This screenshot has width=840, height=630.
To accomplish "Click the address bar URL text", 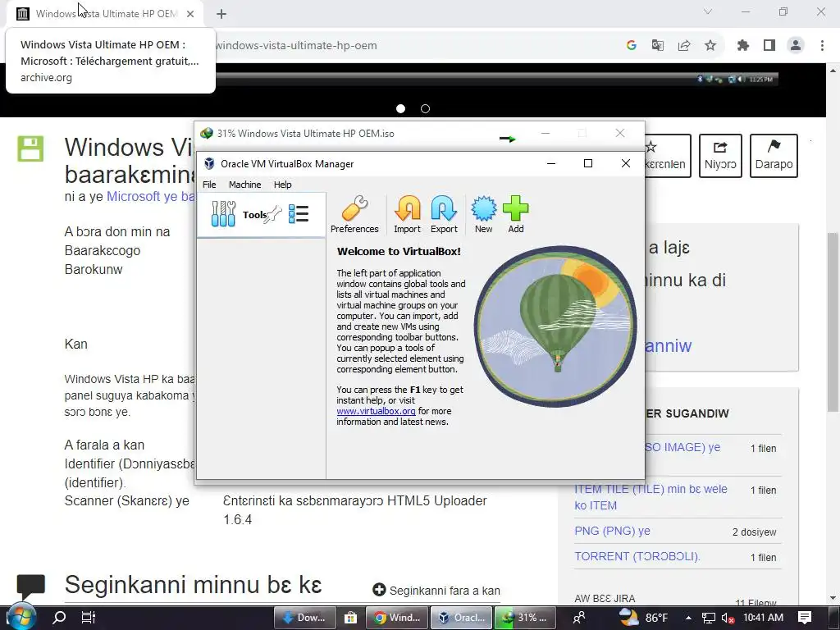I will tap(296, 46).
